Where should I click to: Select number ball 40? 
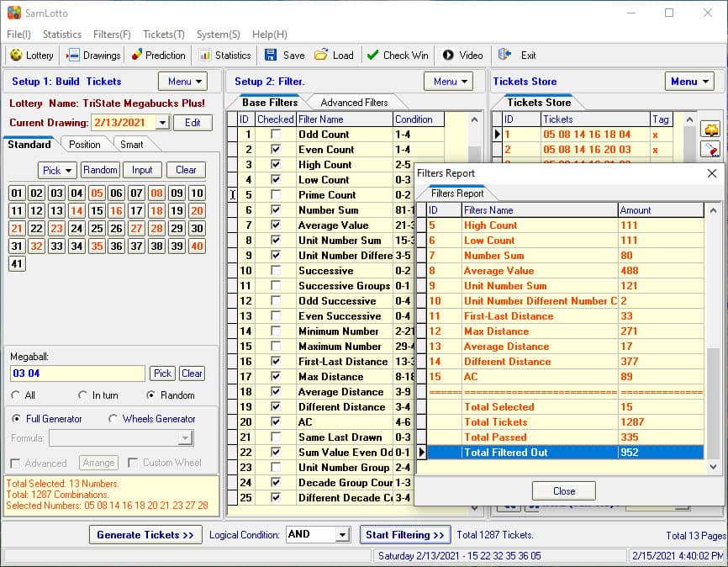pos(197,246)
